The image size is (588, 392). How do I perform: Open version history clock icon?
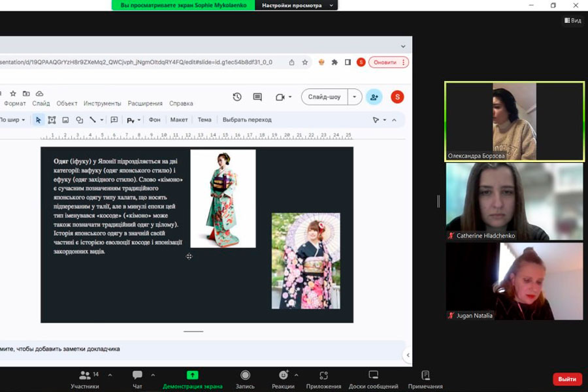(x=237, y=97)
